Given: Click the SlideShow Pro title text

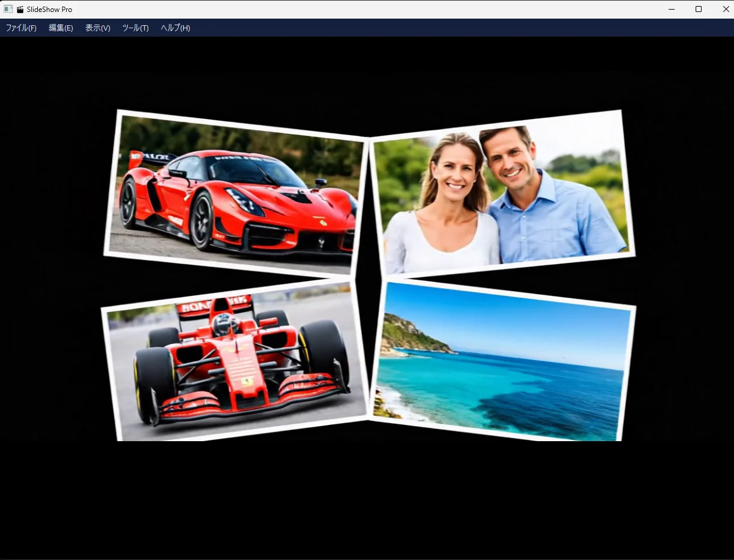Looking at the screenshot, I should [x=49, y=10].
